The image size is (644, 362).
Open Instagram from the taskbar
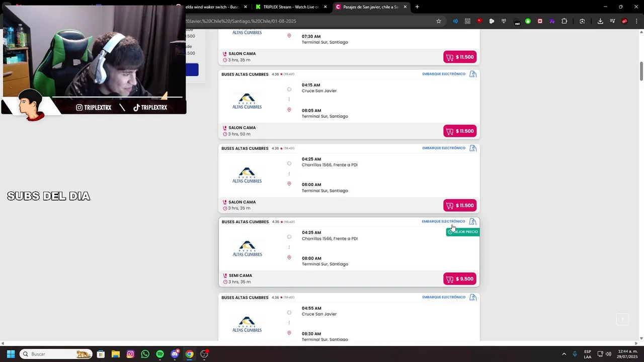point(130,354)
